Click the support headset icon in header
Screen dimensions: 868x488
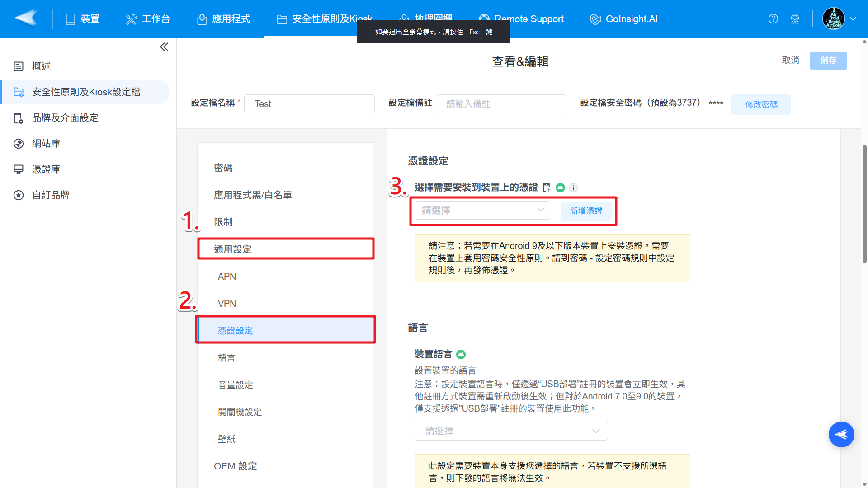pyautogui.click(x=795, y=19)
